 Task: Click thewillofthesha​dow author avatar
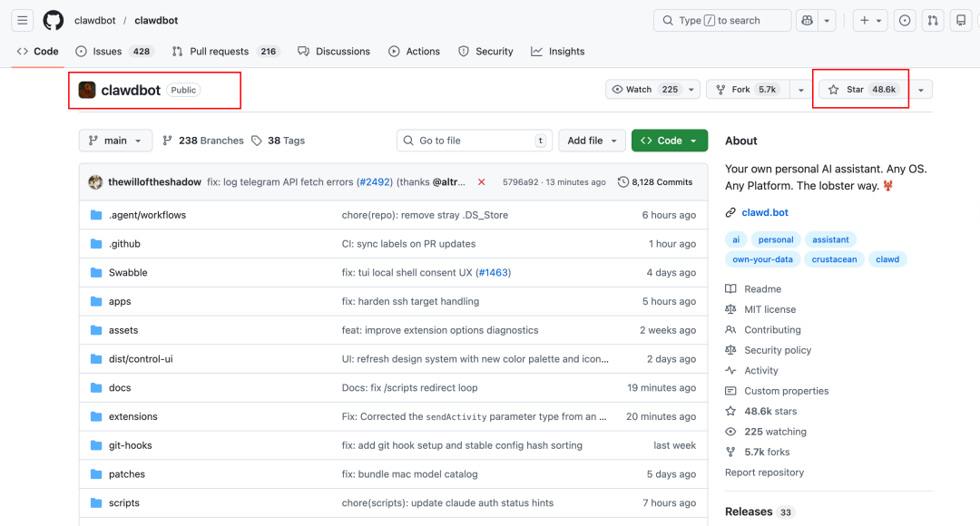[x=95, y=181]
